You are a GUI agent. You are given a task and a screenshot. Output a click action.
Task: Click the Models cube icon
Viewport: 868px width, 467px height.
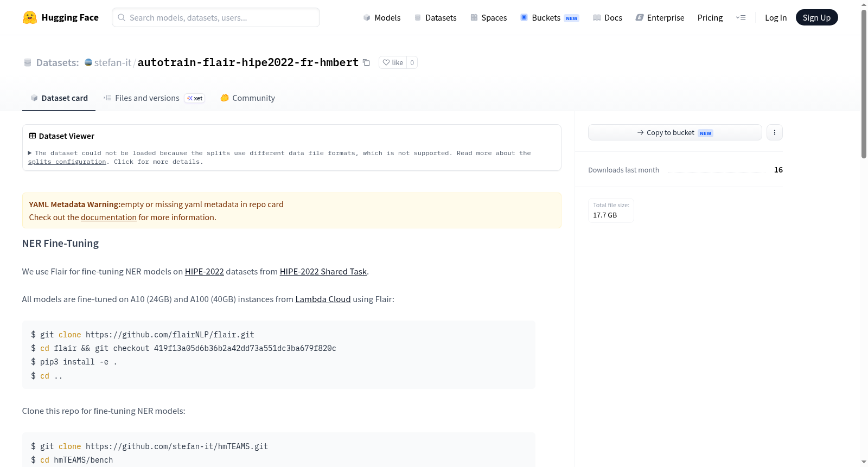(367, 18)
